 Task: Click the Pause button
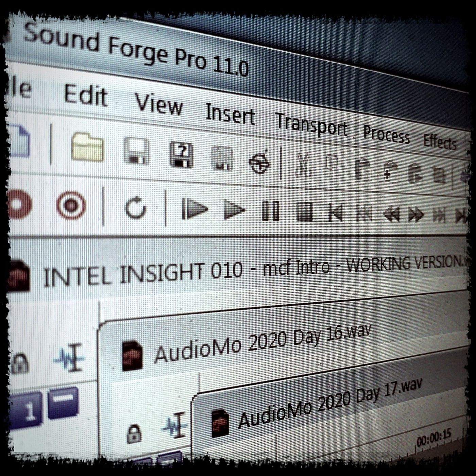(271, 211)
